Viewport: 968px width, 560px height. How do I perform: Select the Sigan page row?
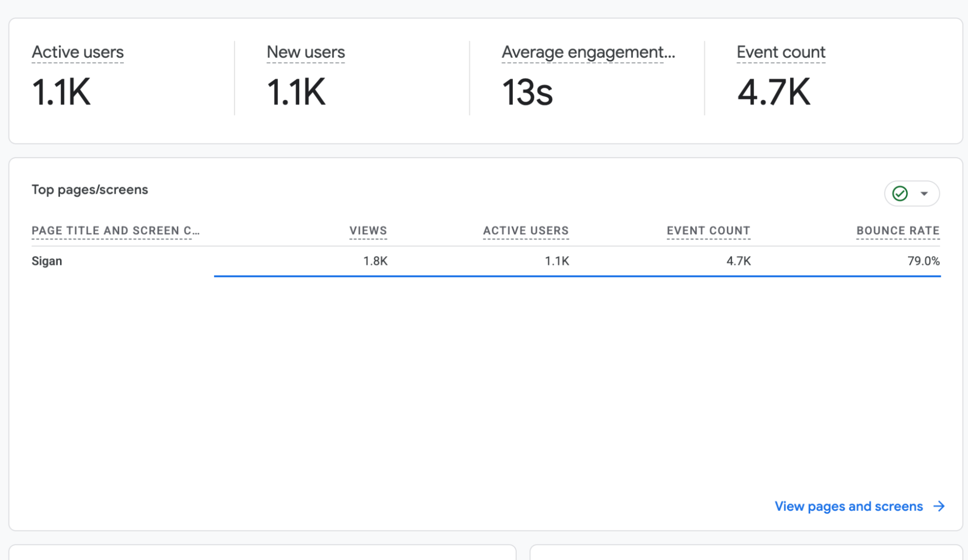point(486,261)
